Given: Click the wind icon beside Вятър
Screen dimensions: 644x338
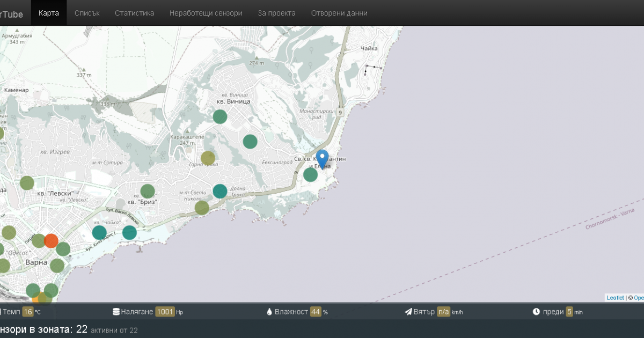Looking at the screenshot, I should [408, 312].
